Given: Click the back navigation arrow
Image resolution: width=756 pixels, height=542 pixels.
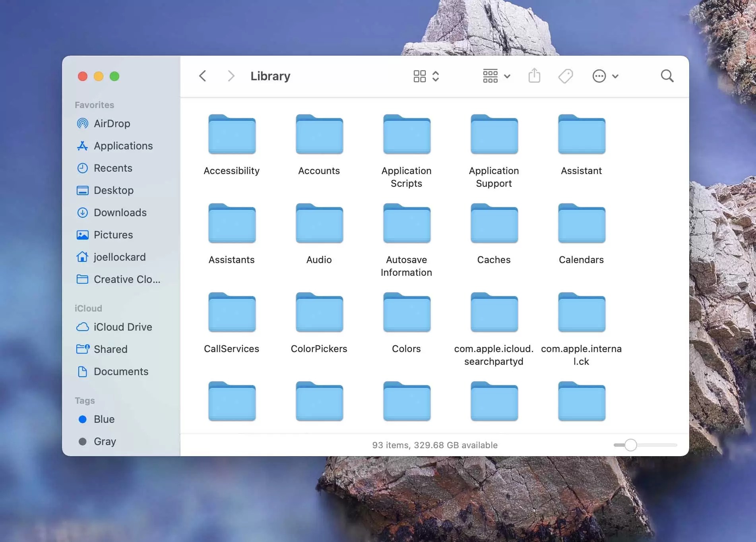Looking at the screenshot, I should coord(203,76).
